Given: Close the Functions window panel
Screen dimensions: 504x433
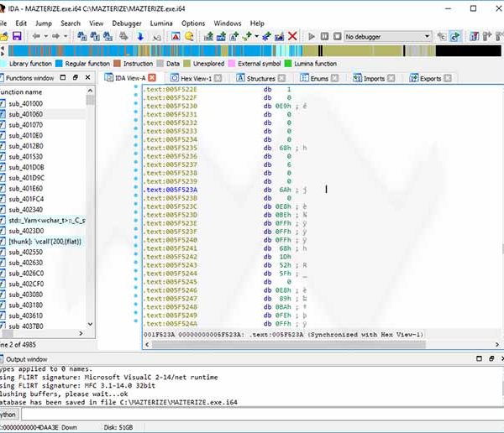Looking at the screenshot, I should 87,77.
